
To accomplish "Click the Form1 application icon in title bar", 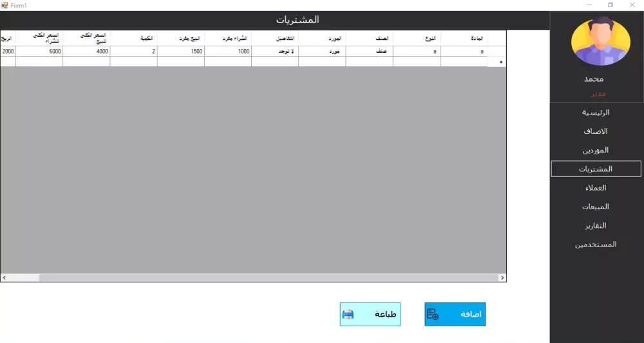I will [5, 5].
